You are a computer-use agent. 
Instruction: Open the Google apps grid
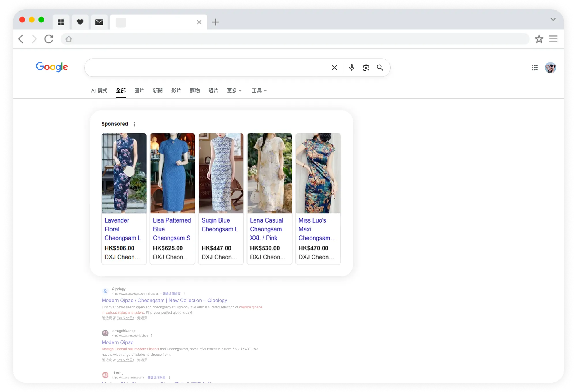pyautogui.click(x=535, y=67)
